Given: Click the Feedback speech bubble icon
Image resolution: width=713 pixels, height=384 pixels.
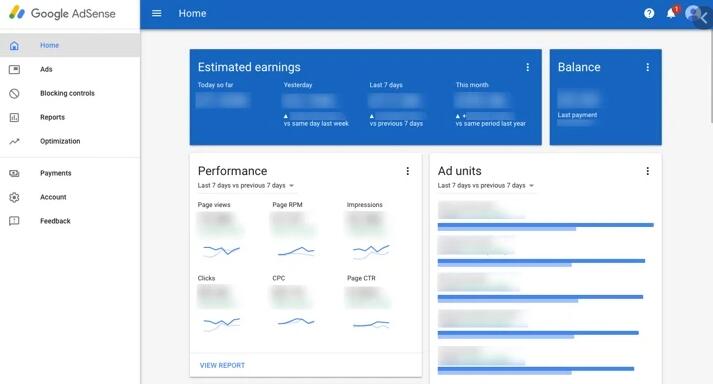Looking at the screenshot, I should point(14,221).
